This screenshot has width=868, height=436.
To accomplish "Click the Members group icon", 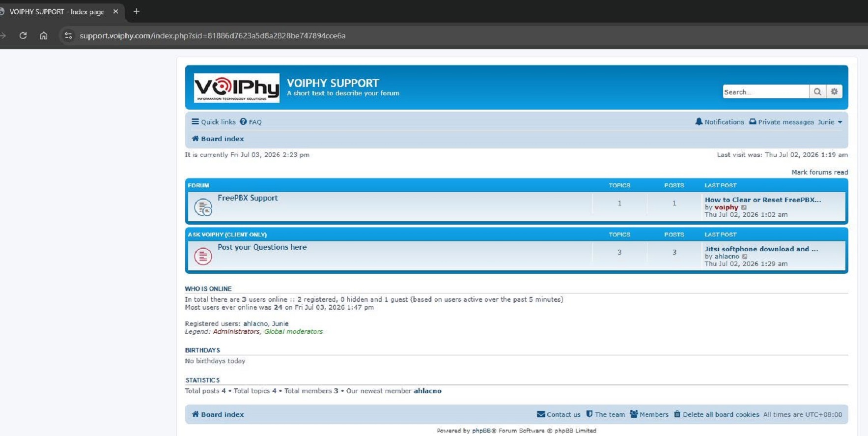I will pos(634,414).
